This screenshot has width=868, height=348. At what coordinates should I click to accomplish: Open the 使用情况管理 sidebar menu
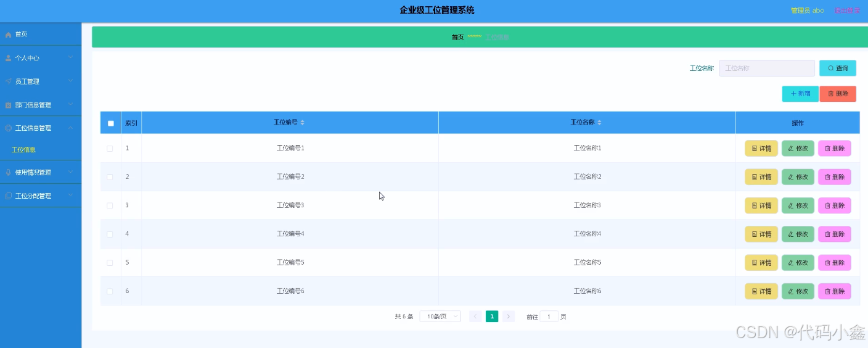click(41, 172)
